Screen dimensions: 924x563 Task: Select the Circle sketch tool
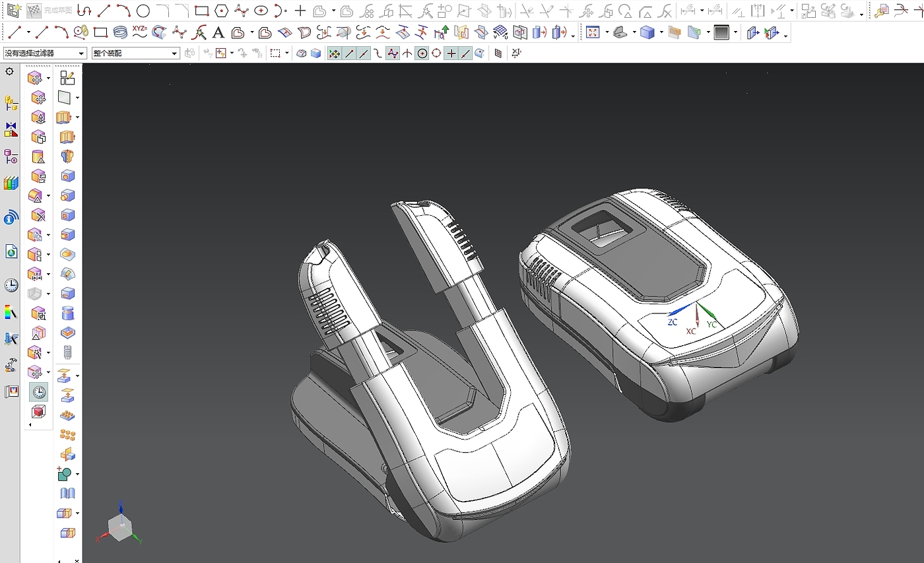click(x=143, y=11)
